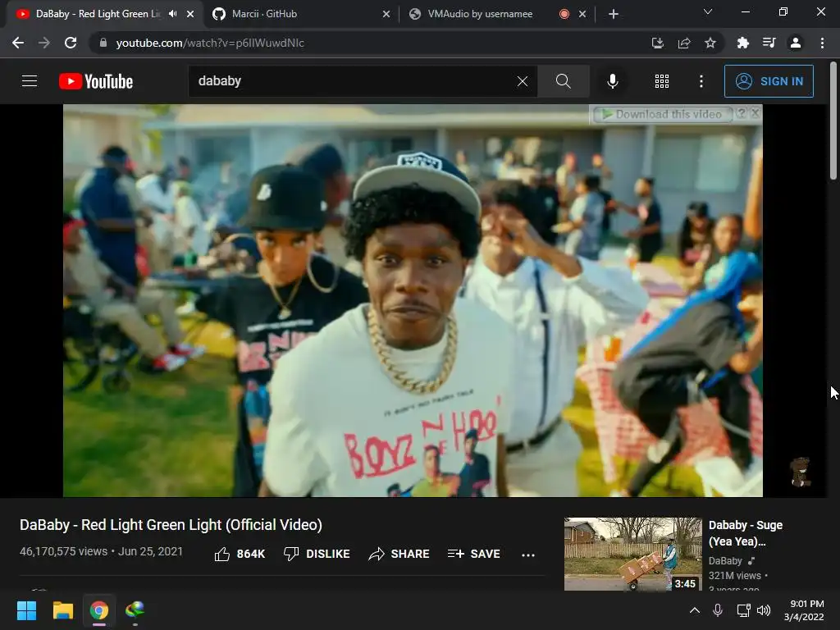Viewport: 840px width, 630px height.
Task: Click Chrome icon in the taskbar
Action: pos(99,610)
